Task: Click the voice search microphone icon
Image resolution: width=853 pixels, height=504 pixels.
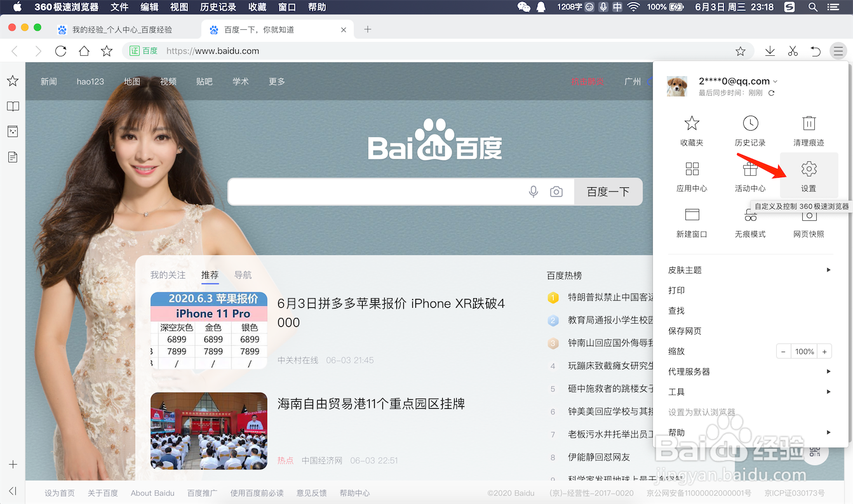Action: (533, 191)
